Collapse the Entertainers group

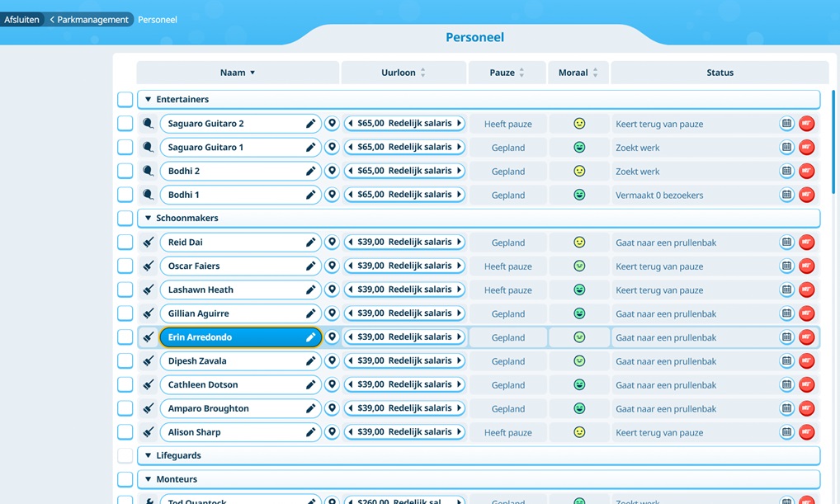(148, 100)
